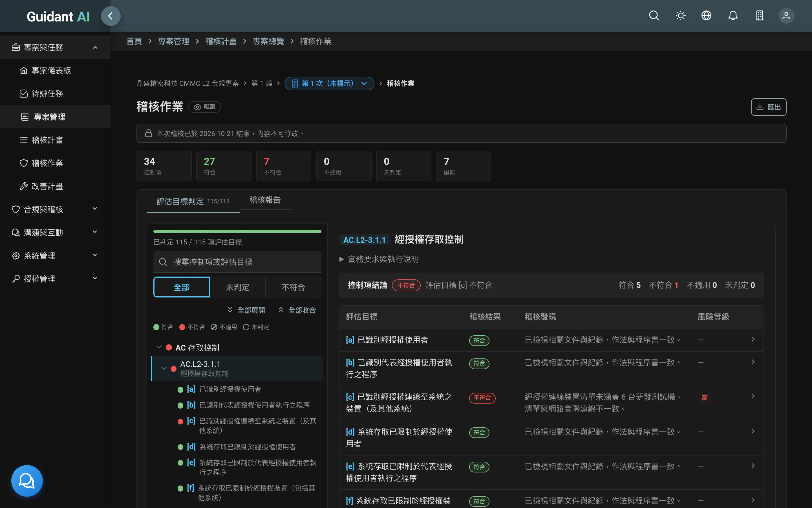Click the 7 不符合 summary card
The width and height of the screenshot is (812, 508).
pyautogui.click(x=284, y=166)
